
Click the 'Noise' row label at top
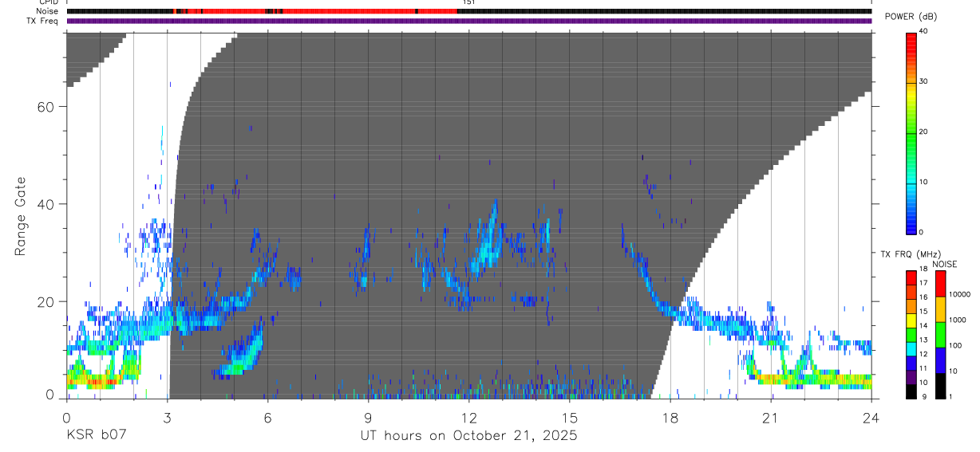(48, 11)
